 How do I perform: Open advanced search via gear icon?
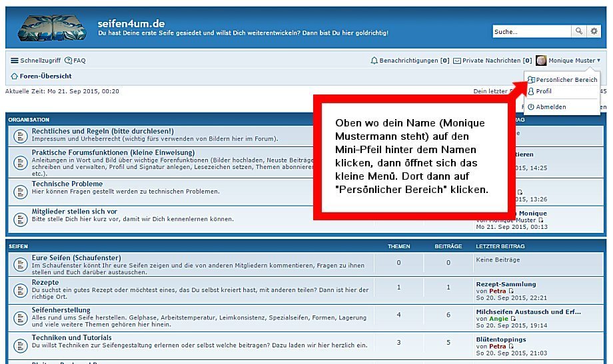pyautogui.click(x=594, y=31)
